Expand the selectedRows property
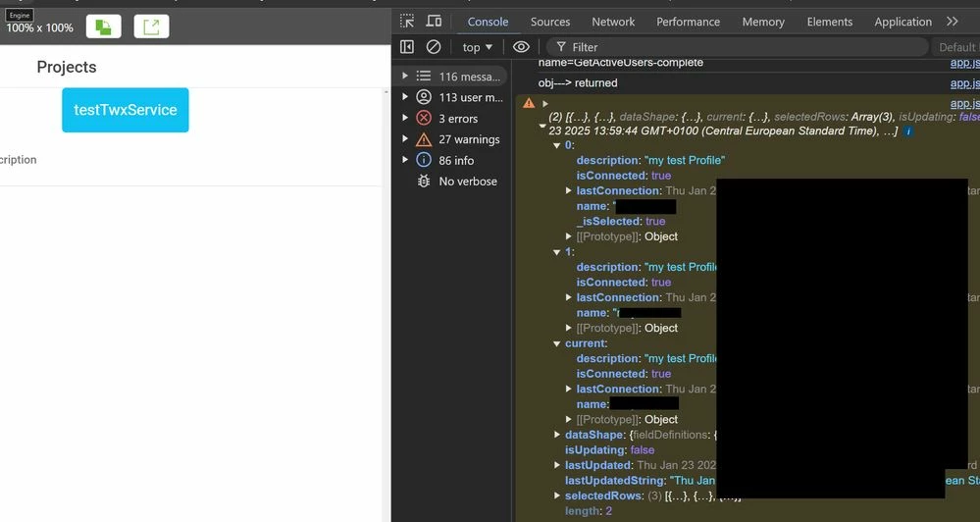 tap(557, 496)
